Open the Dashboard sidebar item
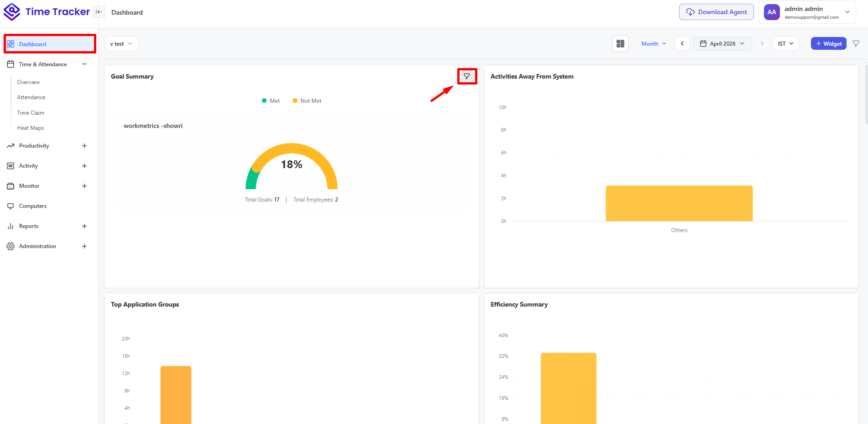This screenshot has width=868, height=424. pos(50,44)
